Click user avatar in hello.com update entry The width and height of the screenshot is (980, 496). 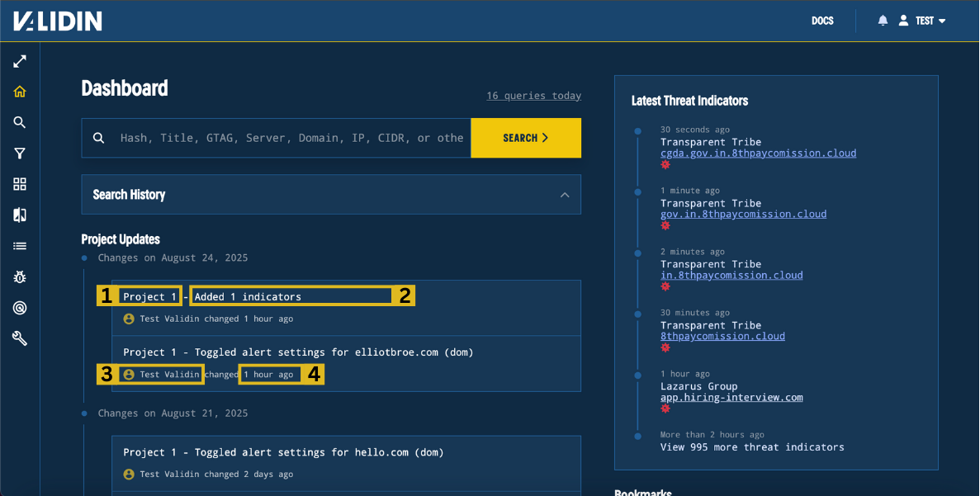[129, 475]
